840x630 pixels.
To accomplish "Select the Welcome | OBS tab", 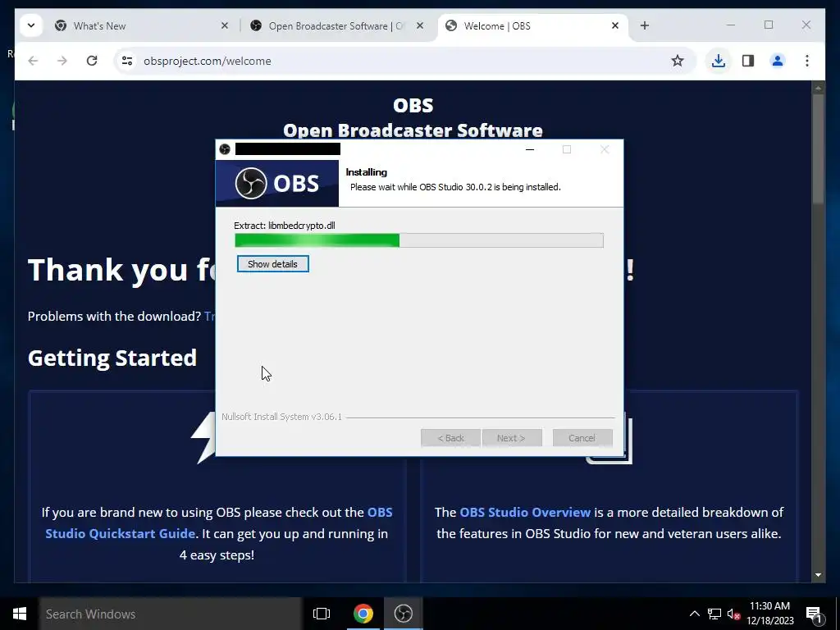I will click(533, 25).
